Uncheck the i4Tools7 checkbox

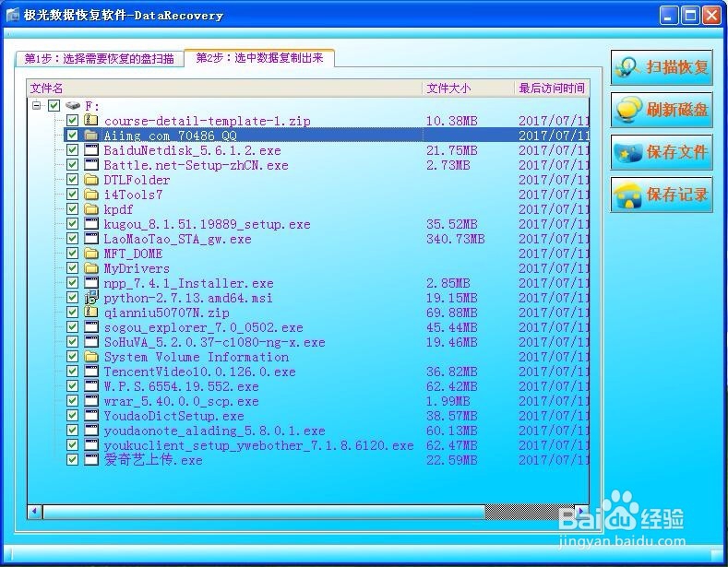[72, 195]
